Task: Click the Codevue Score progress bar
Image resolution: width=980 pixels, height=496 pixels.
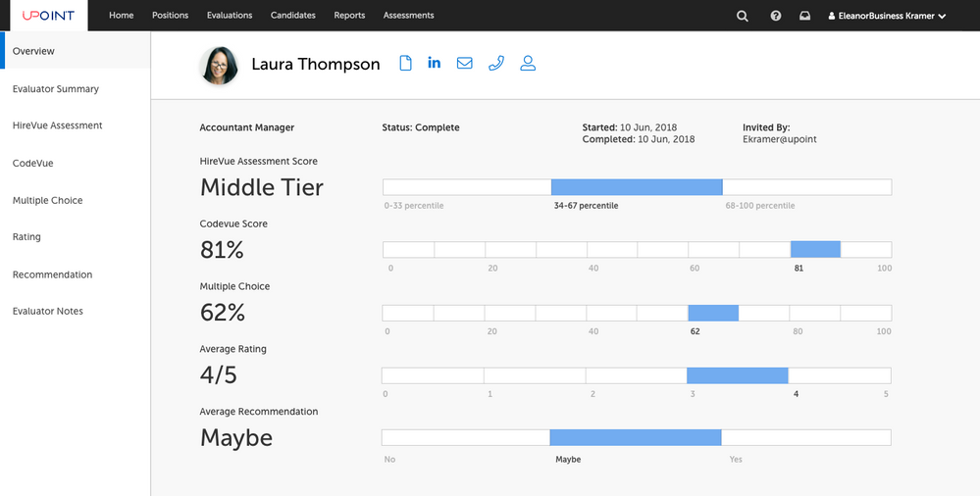Action: pos(637,250)
